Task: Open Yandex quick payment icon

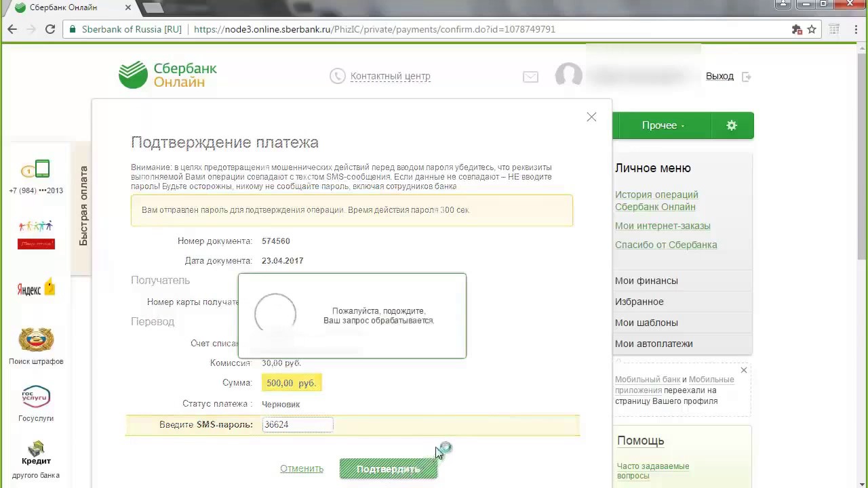Action: pyautogui.click(x=36, y=288)
